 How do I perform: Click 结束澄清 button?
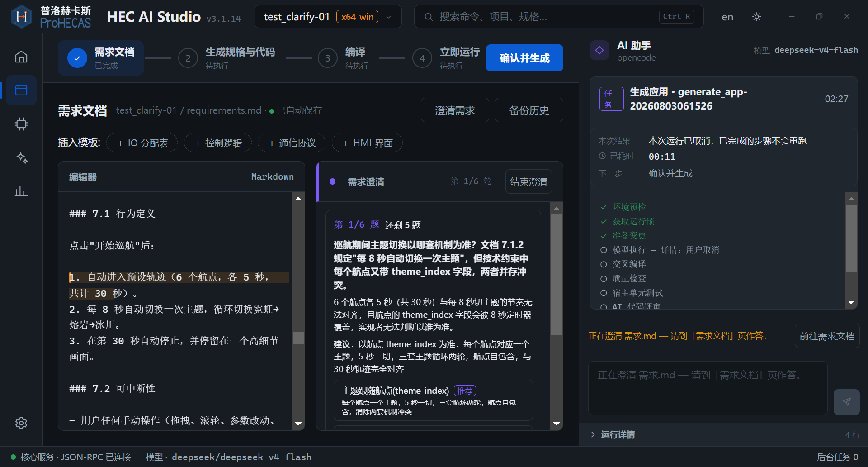[x=528, y=181]
